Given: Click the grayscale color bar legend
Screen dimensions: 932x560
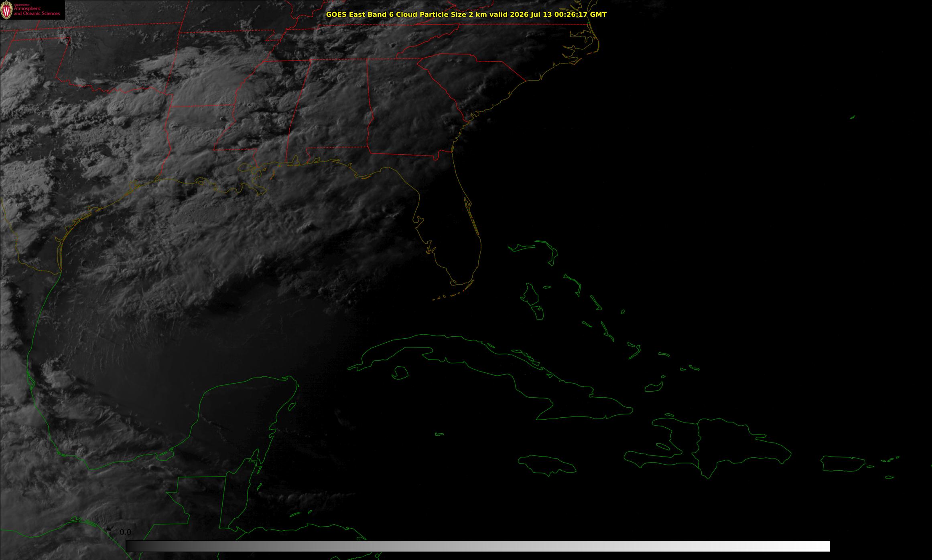Looking at the screenshot, I should [477, 546].
